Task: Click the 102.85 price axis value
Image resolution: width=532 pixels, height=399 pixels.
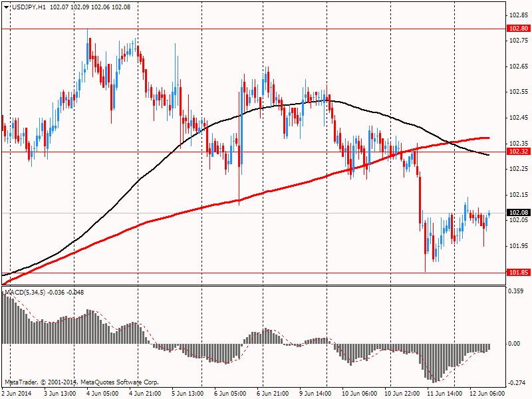Action: (x=519, y=15)
